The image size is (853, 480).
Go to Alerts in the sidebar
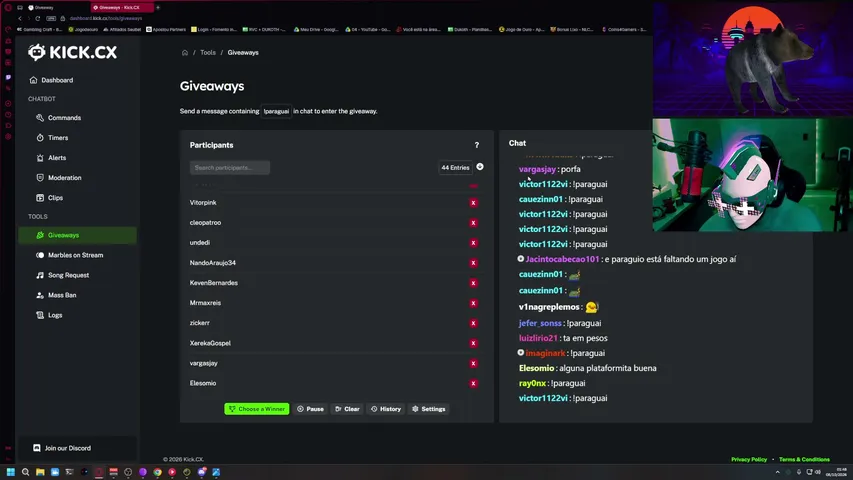tap(51, 158)
